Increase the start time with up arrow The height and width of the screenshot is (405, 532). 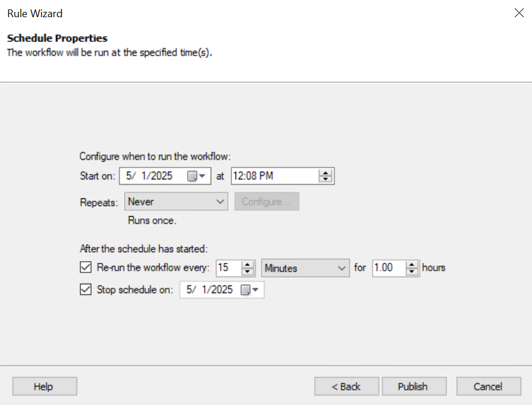pos(325,173)
